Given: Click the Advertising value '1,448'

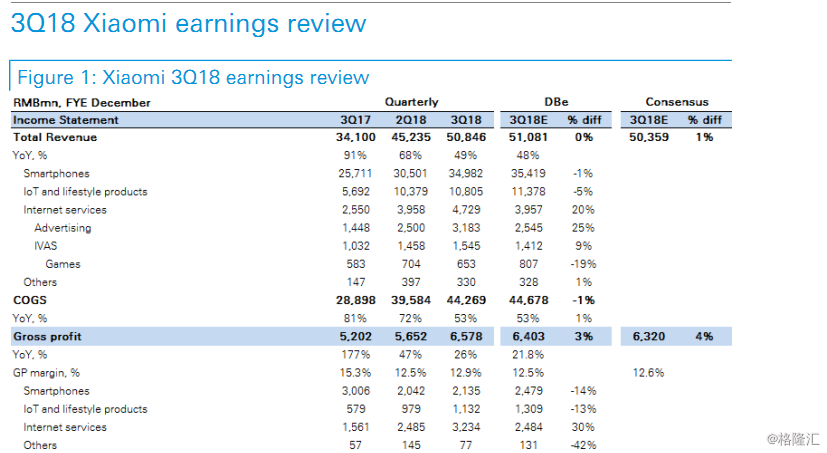Looking at the screenshot, I should click(355, 228).
